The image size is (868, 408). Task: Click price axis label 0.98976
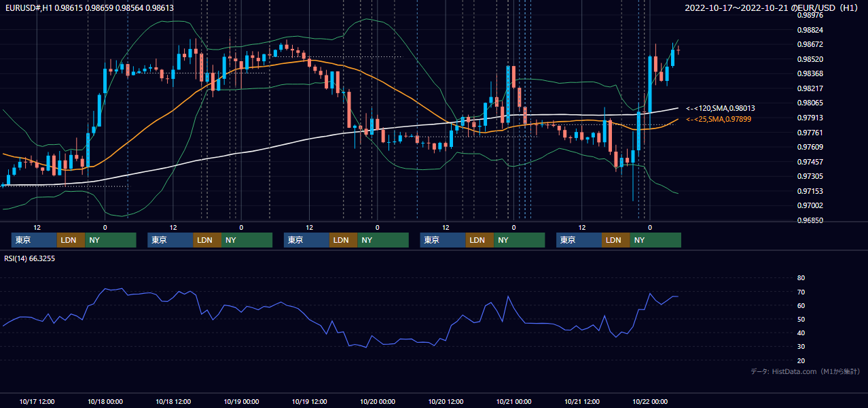[x=810, y=15]
